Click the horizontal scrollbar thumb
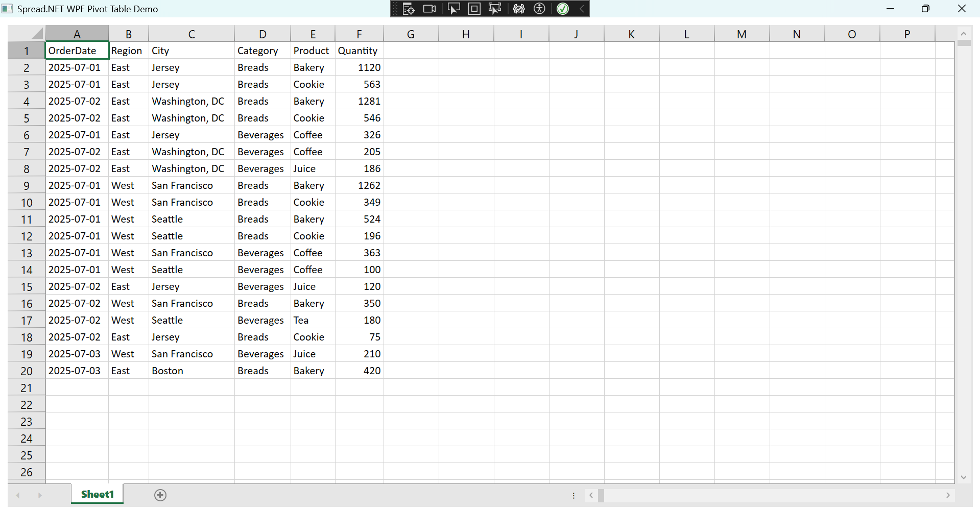The width and height of the screenshot is (980, 511). (601, 495)
